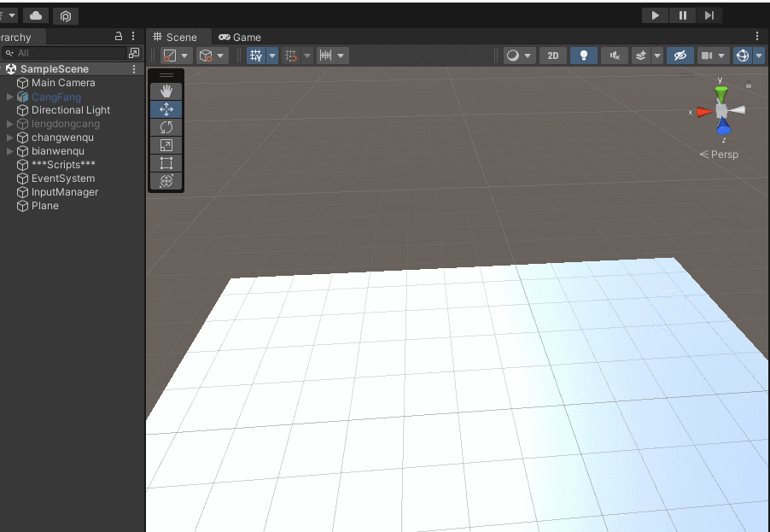Open the Tool Handle Rotation dropdown
Viewport: 770px width, 532px height.
click(220, 56)
